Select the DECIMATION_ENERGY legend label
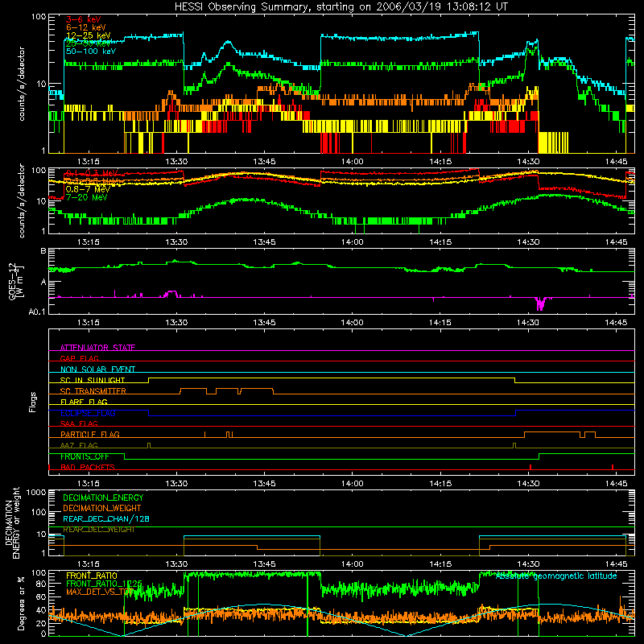Screen dimensions: 644x644 pos(103,497)
